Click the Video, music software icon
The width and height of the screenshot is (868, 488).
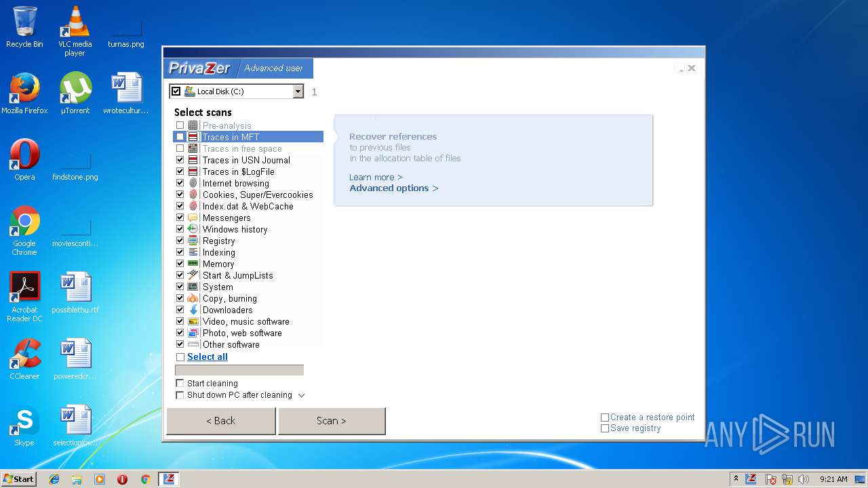tap(193, 321)
